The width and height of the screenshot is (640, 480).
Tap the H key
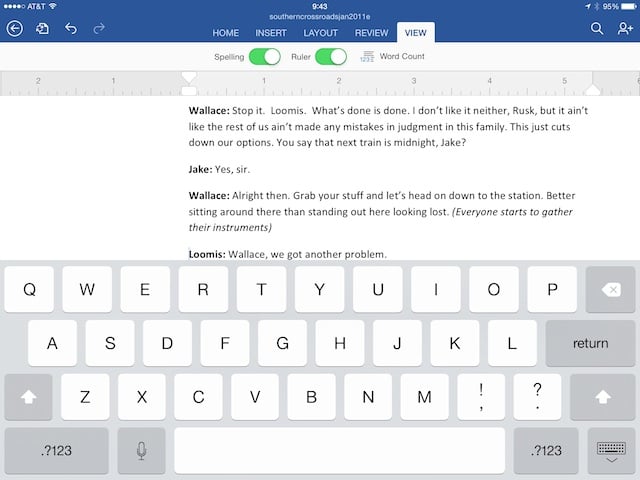tap(340, 343)
